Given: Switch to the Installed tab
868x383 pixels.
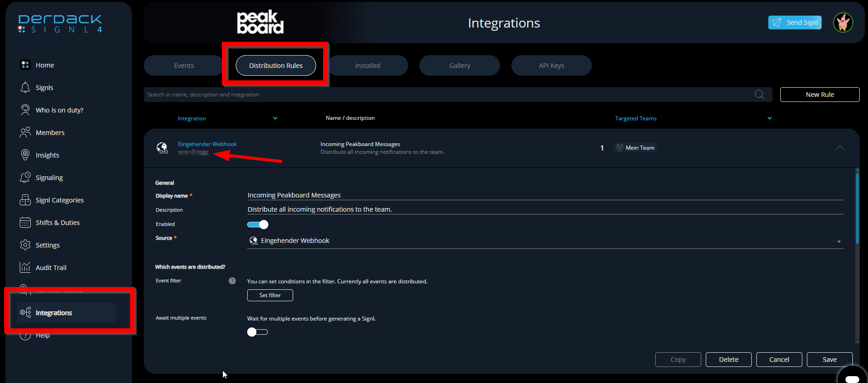Looking at the screenshot, I should [368, 66].
